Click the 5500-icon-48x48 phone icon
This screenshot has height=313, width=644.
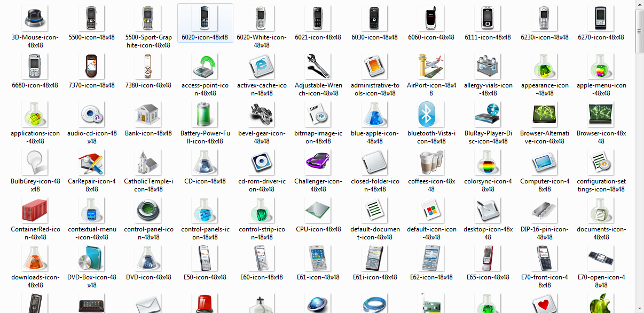92,18
